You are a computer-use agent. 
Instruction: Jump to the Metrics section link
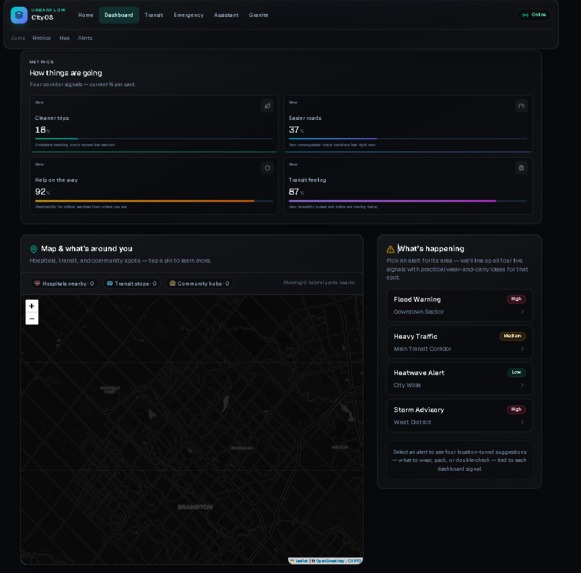click(x=42, y=38)
